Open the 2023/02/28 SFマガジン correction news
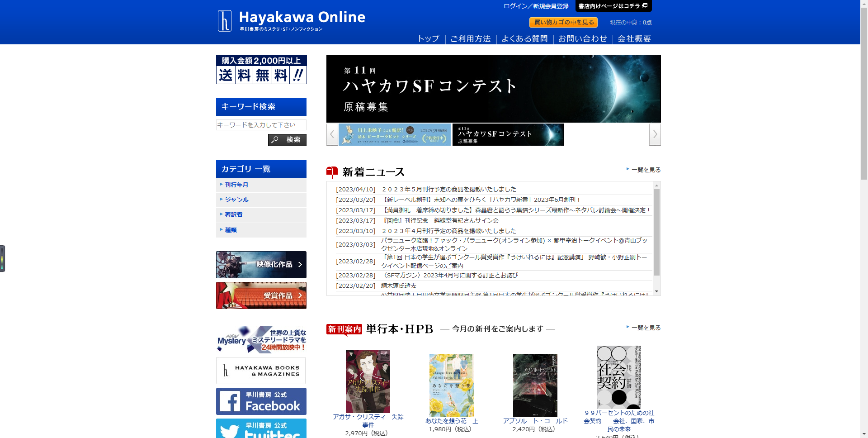Screen dimensions: 868x438 pos(450,276)
